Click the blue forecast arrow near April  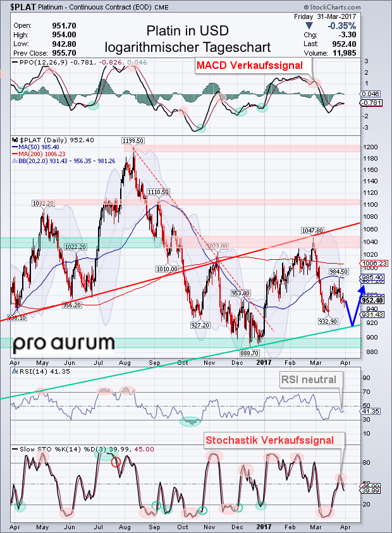(x=354, y=302)
